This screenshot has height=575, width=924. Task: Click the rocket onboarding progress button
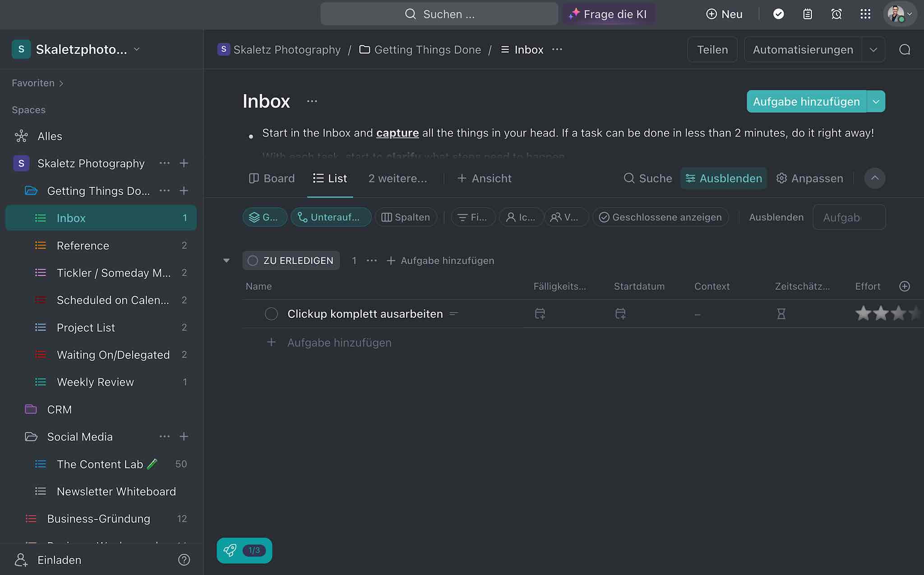coord(244,550)
